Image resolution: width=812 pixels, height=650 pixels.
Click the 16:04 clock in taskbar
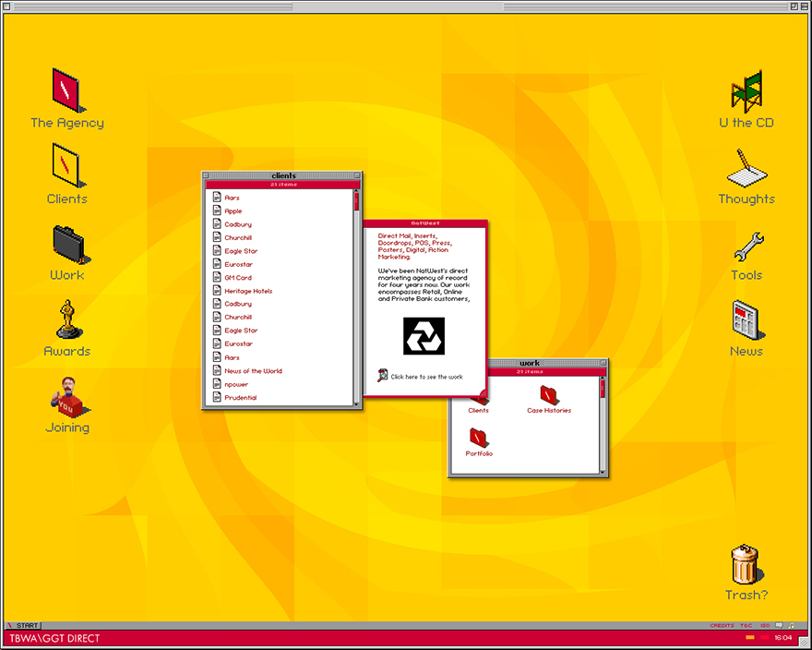[783, 638]
